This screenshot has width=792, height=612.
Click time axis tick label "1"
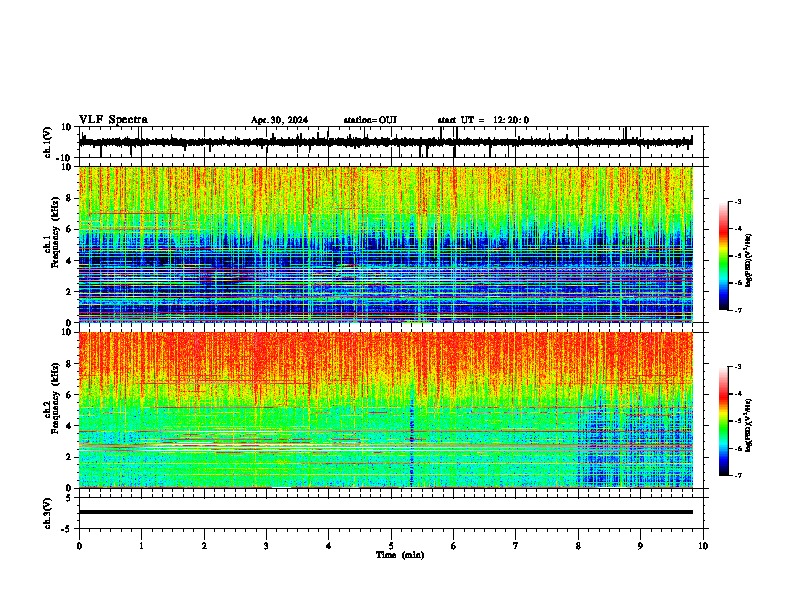[141, 546]
